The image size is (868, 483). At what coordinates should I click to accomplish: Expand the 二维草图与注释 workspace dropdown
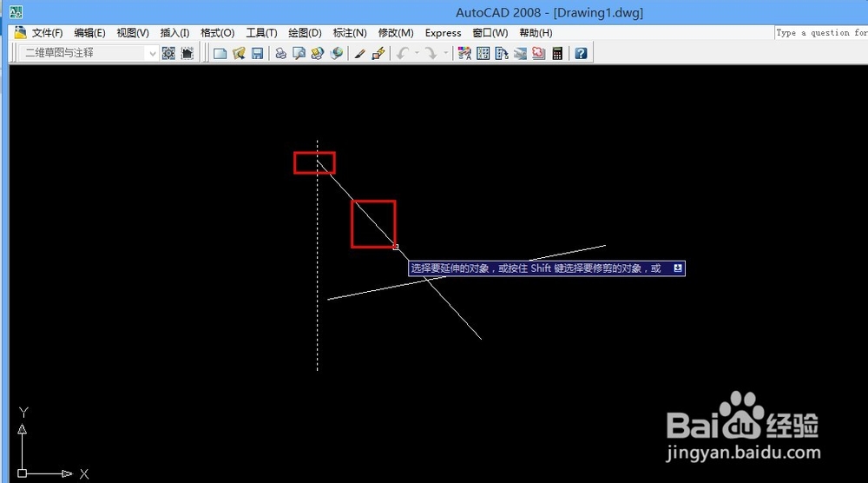point(152,53)
